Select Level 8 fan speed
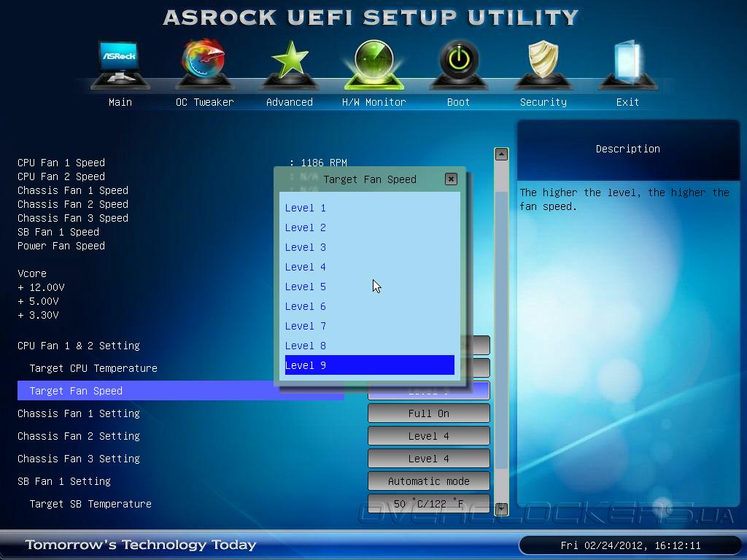747x560 pixels. [369, 346]
